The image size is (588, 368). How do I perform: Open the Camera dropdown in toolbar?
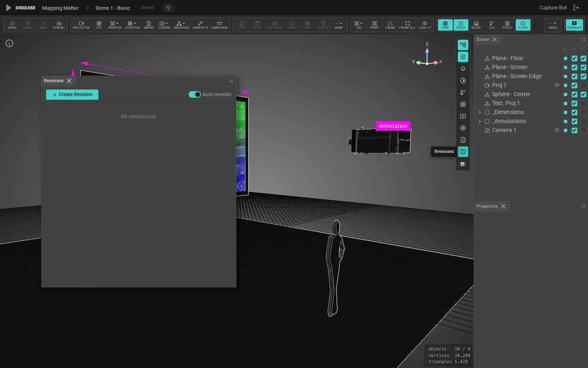click(x=164, y=25)
